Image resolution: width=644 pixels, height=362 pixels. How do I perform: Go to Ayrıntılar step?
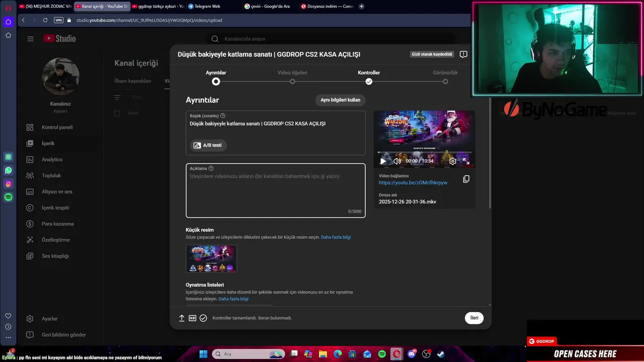[216, 77]
